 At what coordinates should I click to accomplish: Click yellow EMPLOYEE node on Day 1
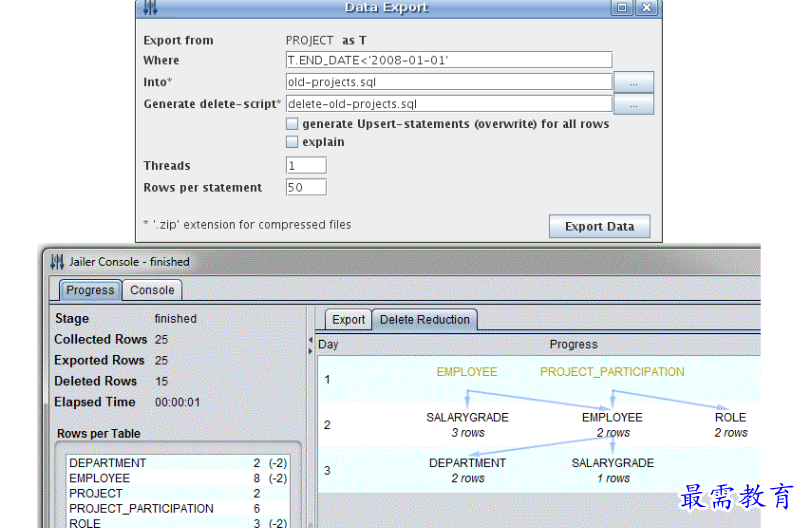(x=466, y=372)
